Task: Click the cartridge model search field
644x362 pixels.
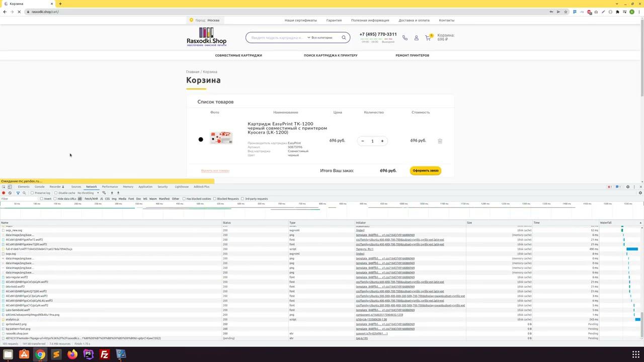Action: [277, 38]
